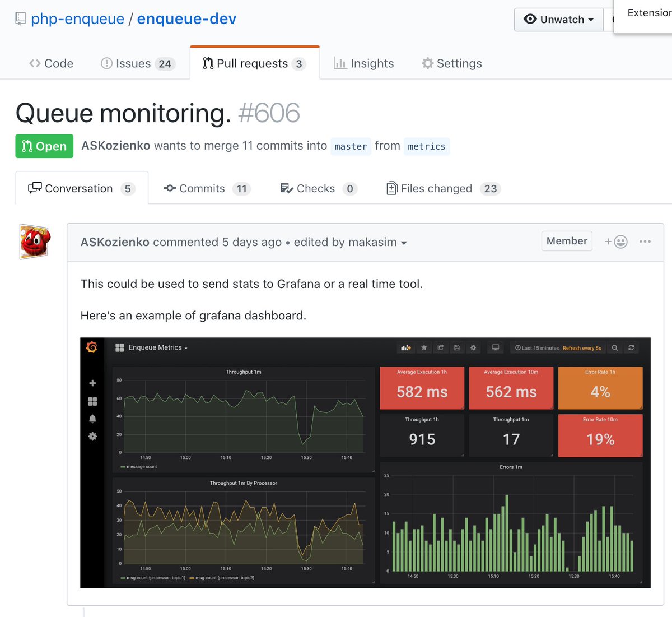Click the Save dashboard icon
This screenshot has height=617, width=672.
click(x=457, y=347)
